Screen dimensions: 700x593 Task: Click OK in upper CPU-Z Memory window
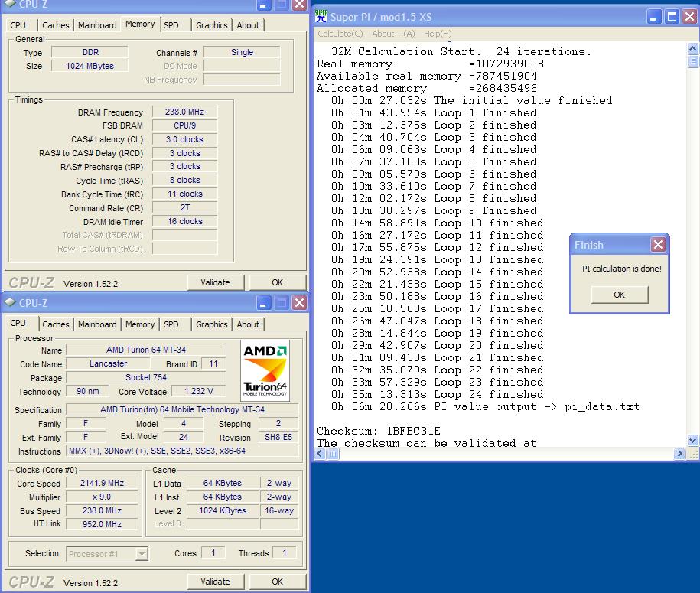pyautogui.click(x=277, y=282)
